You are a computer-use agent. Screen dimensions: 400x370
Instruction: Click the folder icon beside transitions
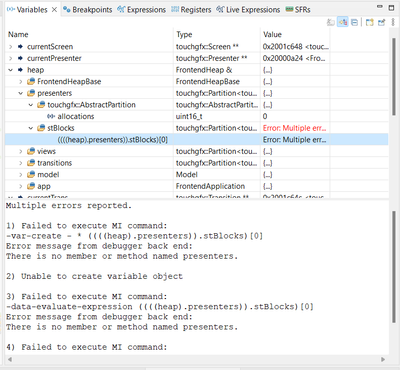[x=31, y=163]
